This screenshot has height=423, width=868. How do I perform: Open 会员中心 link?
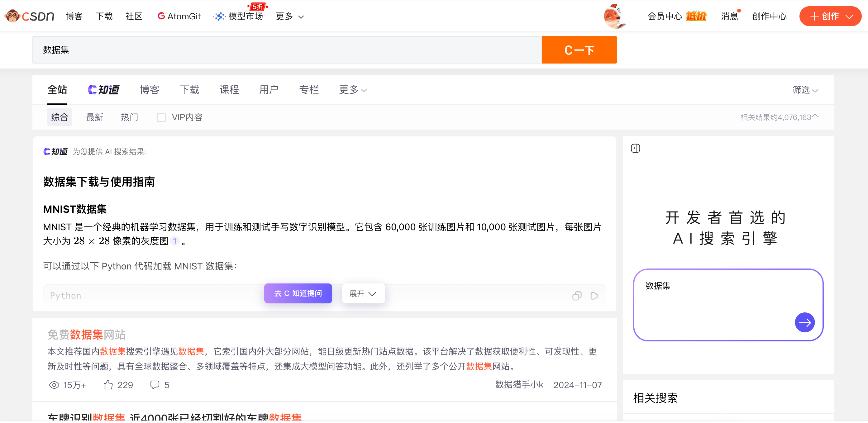(665, 16)
